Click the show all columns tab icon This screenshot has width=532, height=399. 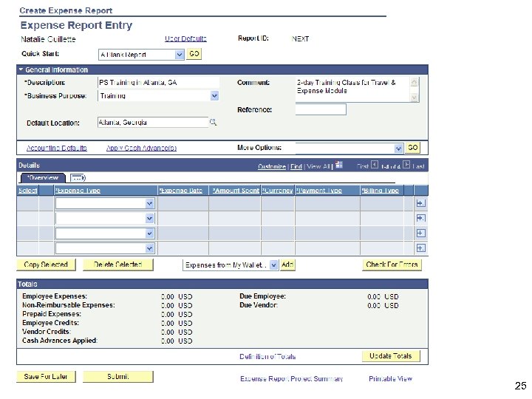pyautogui.click(x=78, y=178)
